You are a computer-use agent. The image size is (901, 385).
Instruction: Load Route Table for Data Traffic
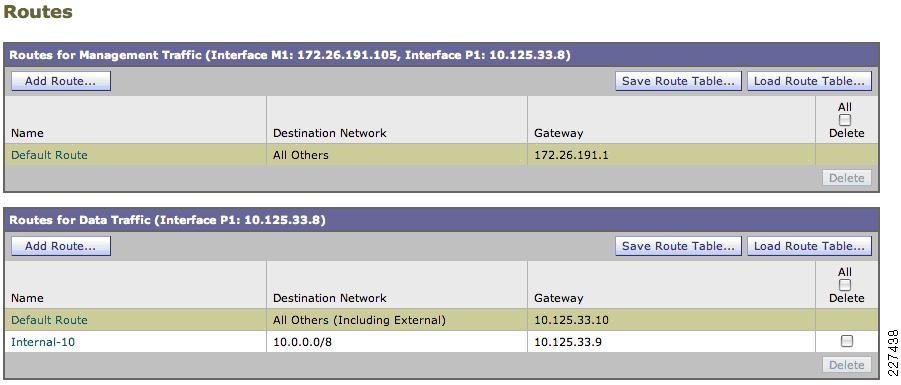coord(809,246)
